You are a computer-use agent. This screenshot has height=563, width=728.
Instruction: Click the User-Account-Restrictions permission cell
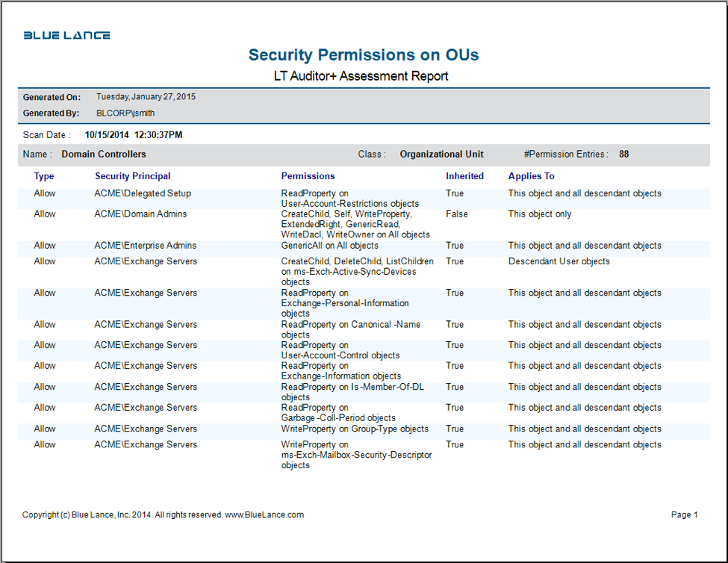350,199
